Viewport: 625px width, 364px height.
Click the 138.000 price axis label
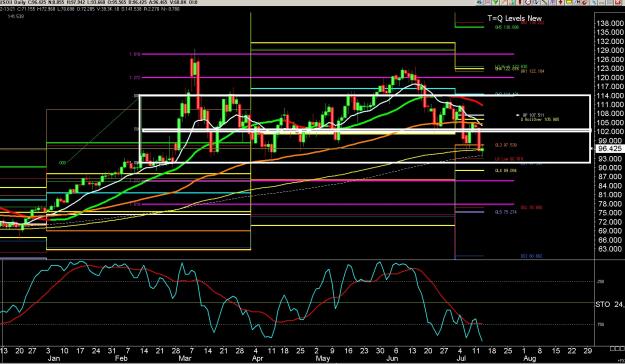(610, 24)
